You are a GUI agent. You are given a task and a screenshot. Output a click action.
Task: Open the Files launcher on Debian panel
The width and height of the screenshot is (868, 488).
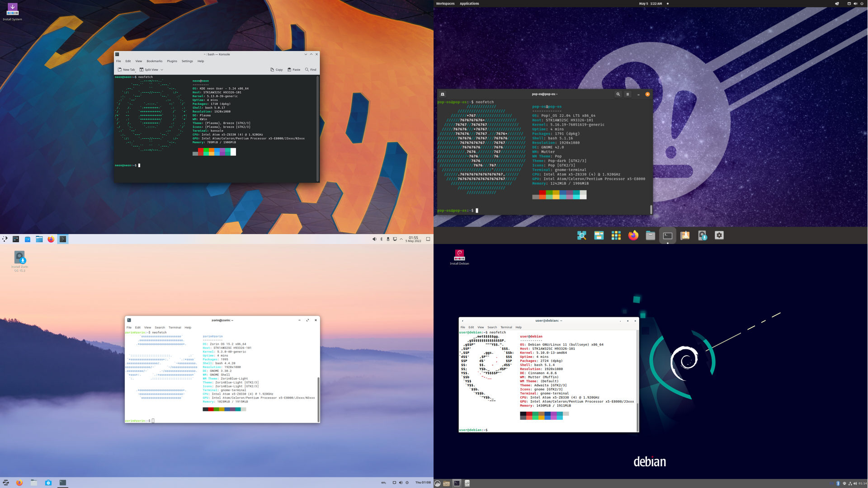(447, 483)
